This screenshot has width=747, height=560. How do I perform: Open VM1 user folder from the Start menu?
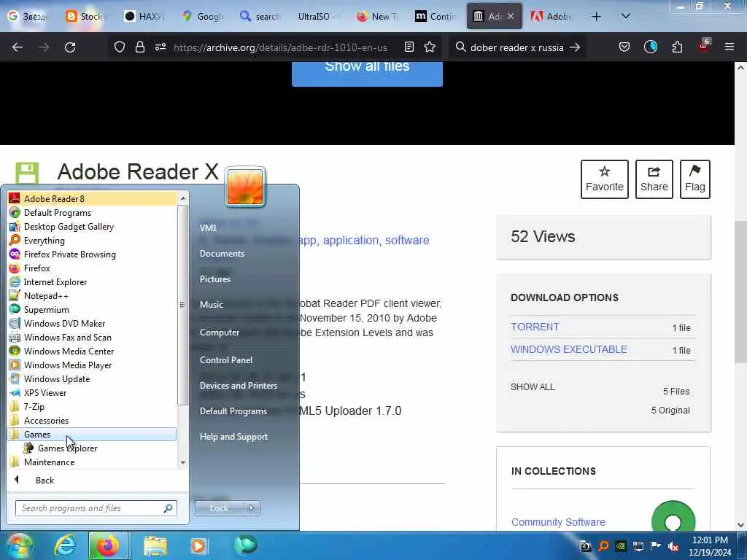[208, 227]
